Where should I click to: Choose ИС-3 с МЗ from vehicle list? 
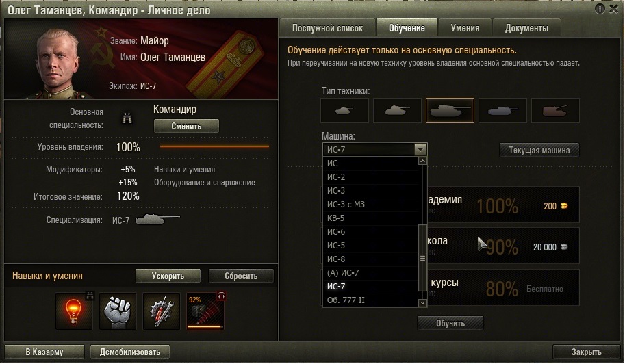click(370, 205)
